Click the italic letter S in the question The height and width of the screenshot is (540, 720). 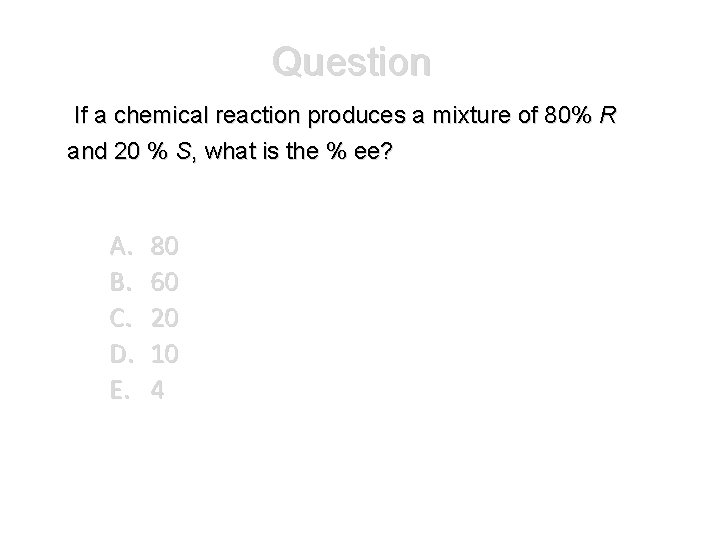[183, 151]
